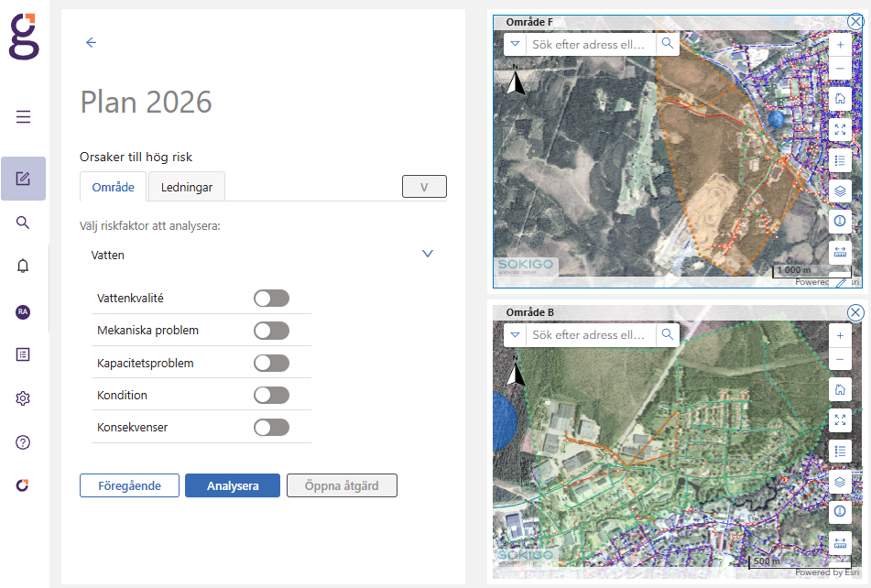Open the notifications bell in the sidebar
This screenshot has width=871, height=588.
(x=24, y=266)
